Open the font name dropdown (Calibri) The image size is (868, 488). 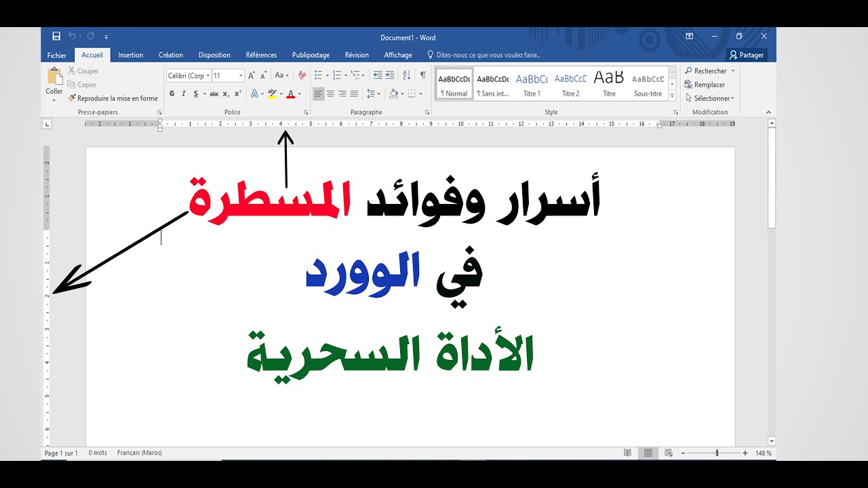coord(208,76)
